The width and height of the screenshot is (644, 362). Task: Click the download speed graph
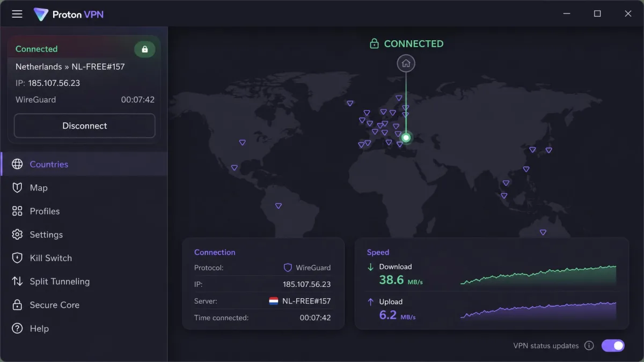[x=538, y=275]
